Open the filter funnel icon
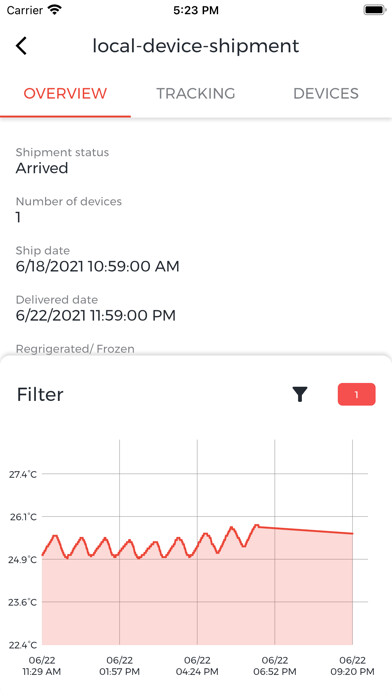The image size is (392, 696). point(300,394)
